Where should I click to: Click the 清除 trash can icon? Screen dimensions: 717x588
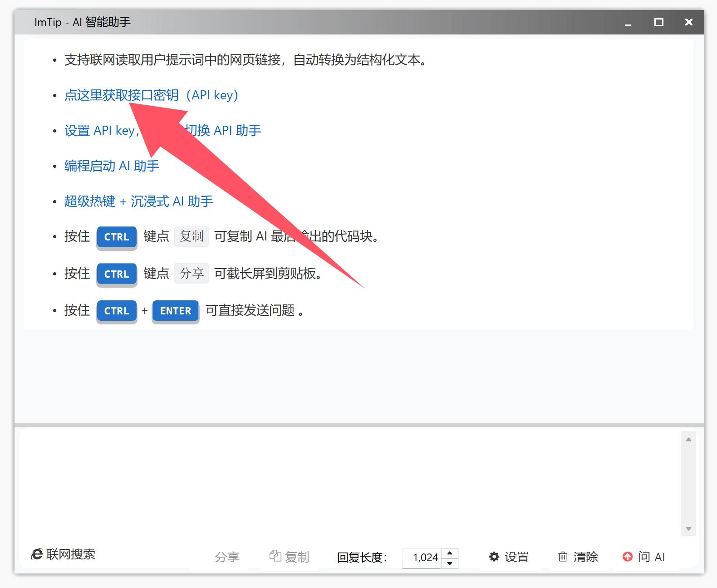pyautogui.click(x=563, y=557)
